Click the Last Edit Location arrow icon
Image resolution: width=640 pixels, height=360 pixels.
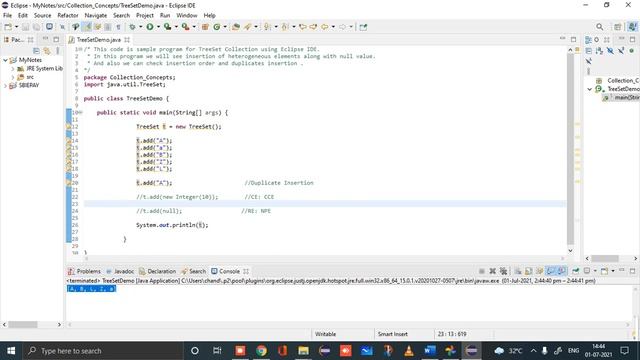click(302, 27)
